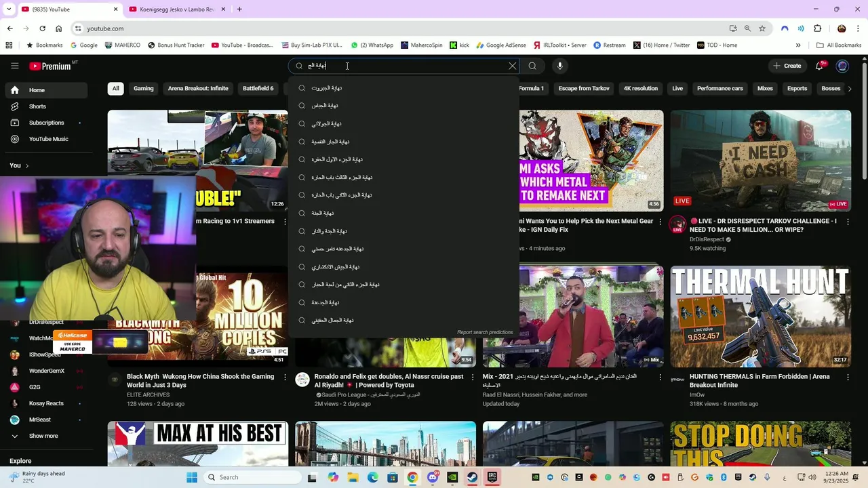Open the Chrome extensions puzzle icon
Viewport: 868px width, 488px height.
coord(818,28)
